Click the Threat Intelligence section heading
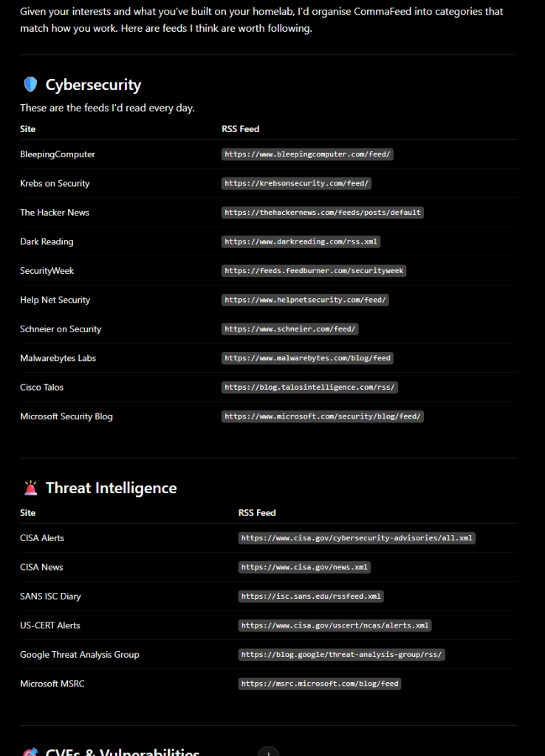Image resolution: width=545 pixels, height=756 pixels. pos(111,488)
